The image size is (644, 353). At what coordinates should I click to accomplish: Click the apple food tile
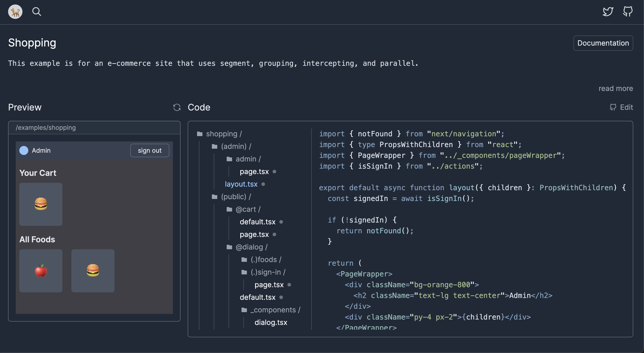[x=41, y=271]
